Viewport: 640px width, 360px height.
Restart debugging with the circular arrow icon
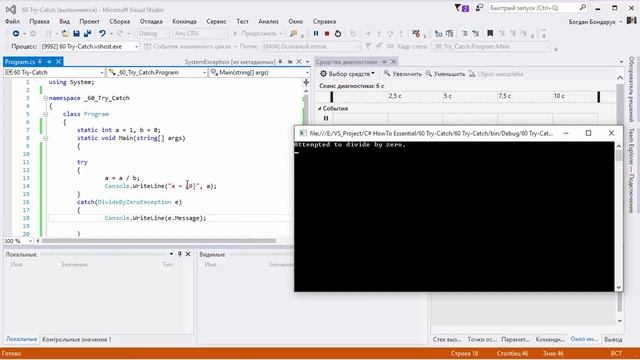click(x=338, y=33)
